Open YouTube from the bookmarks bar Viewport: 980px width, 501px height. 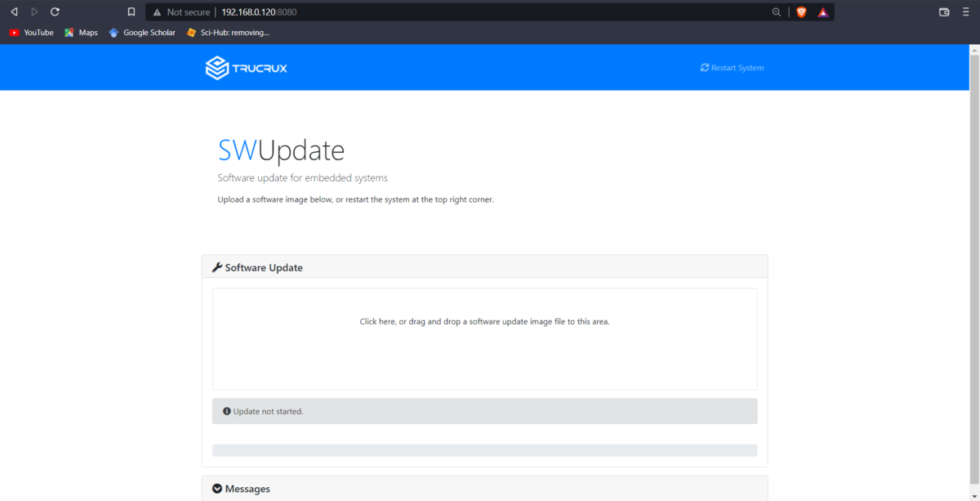[x=31, y=32]
